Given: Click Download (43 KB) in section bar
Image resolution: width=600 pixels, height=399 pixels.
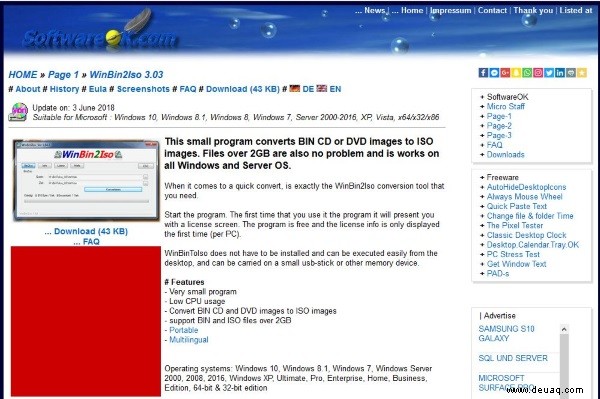Looking at the screenshot, I should pyautogui.click(x=243, y=89).
